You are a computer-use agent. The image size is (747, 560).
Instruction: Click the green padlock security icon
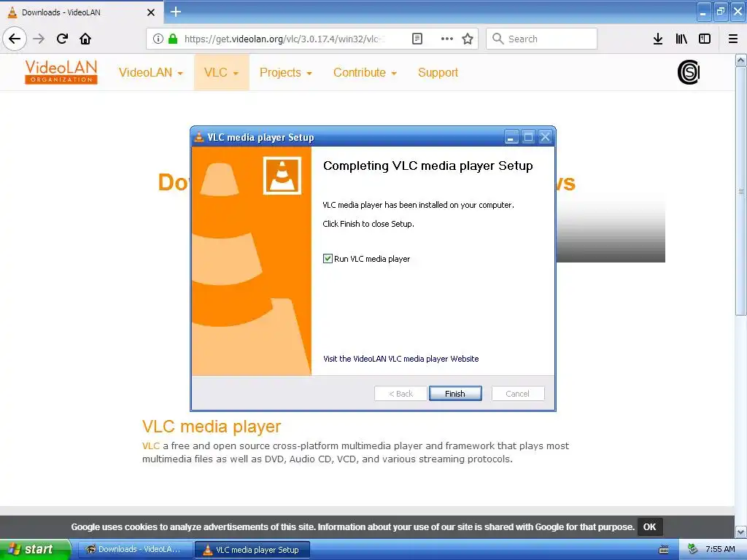coord(173,39)
